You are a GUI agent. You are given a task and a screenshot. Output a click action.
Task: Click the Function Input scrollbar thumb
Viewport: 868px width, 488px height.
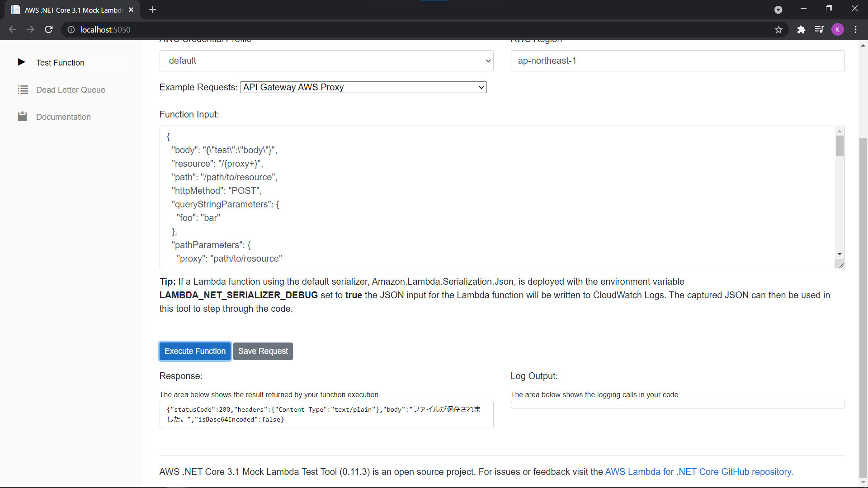840,146
